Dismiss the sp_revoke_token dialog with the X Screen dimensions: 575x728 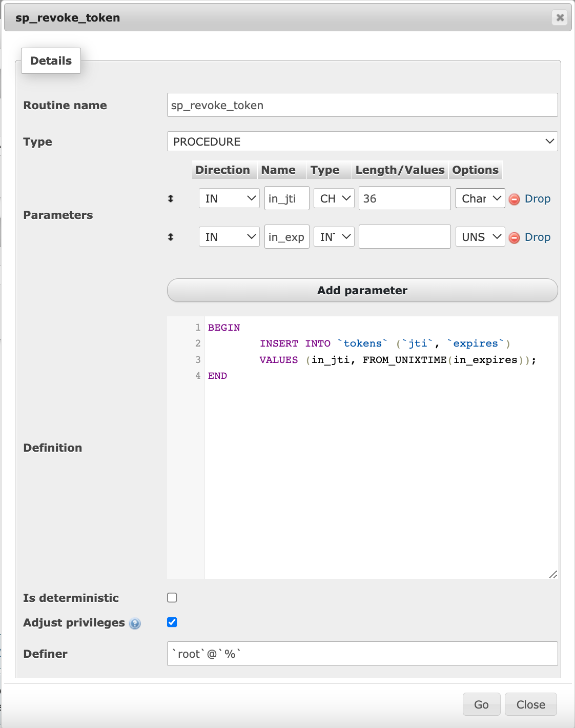(559, 17)
